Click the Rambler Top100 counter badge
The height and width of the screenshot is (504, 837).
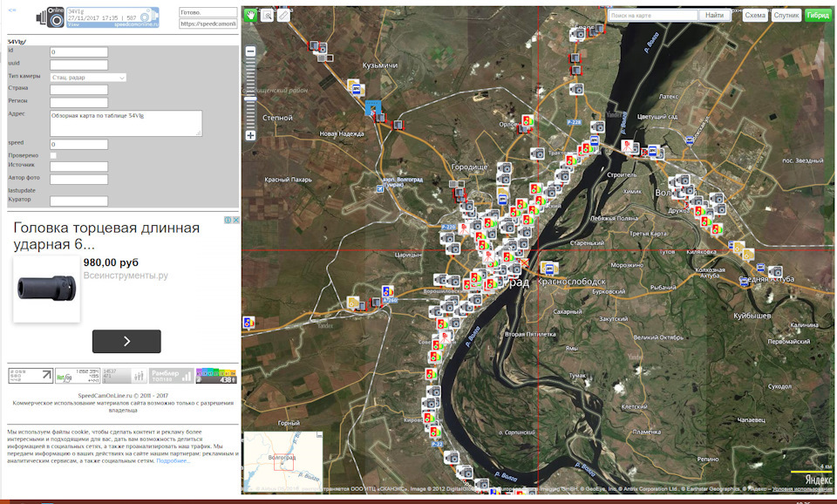point(171,375)
